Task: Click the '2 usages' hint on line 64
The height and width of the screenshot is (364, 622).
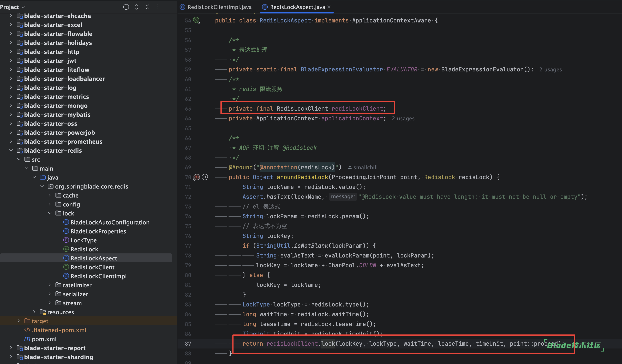Action: click(403, 119)
